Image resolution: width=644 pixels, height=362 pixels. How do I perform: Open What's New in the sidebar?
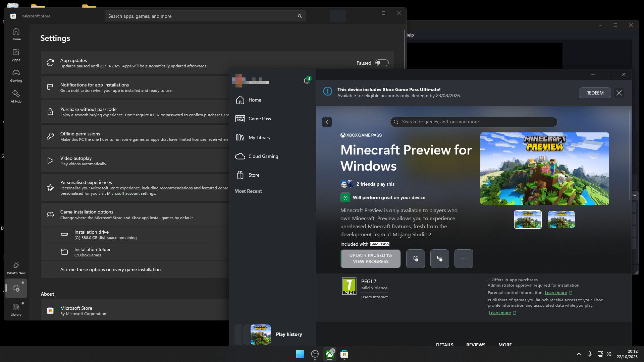click(x=16, y=268)
